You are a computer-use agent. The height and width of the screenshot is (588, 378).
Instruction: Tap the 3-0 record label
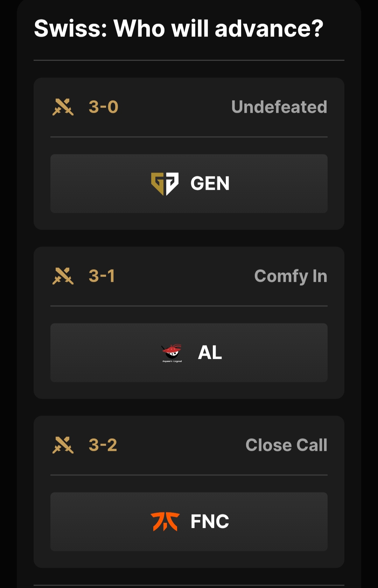point(104,107)
